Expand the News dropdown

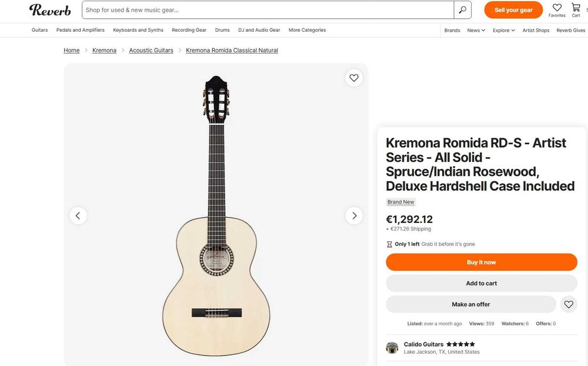coord(476,30)
